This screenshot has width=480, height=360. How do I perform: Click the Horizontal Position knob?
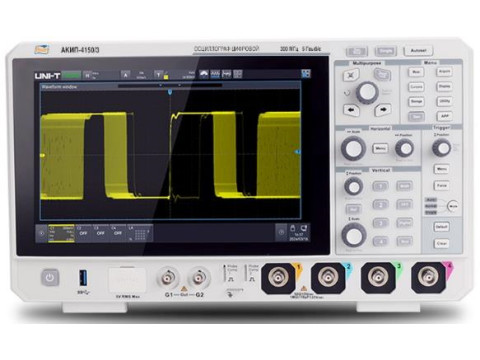click(x=404, y=148)
